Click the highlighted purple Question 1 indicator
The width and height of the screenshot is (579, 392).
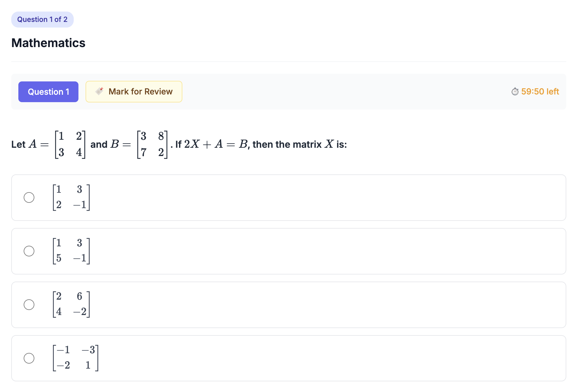pos(48,92)
